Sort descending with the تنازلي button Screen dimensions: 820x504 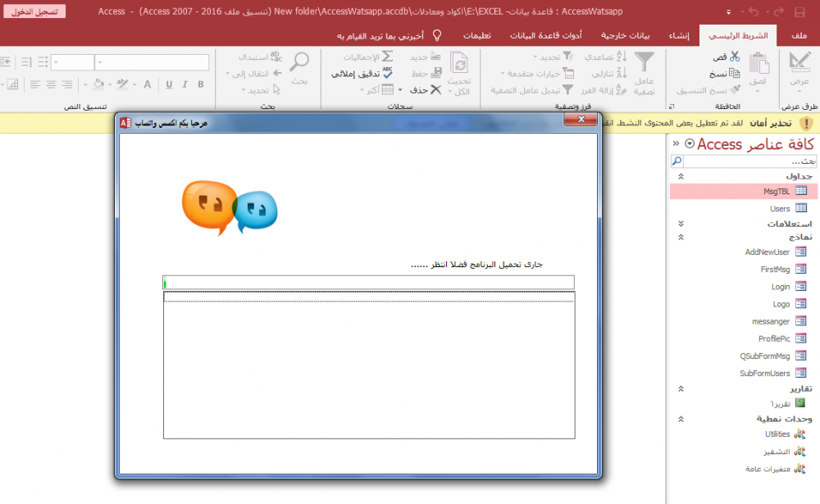pyautogui.click(x=609, y=73)
